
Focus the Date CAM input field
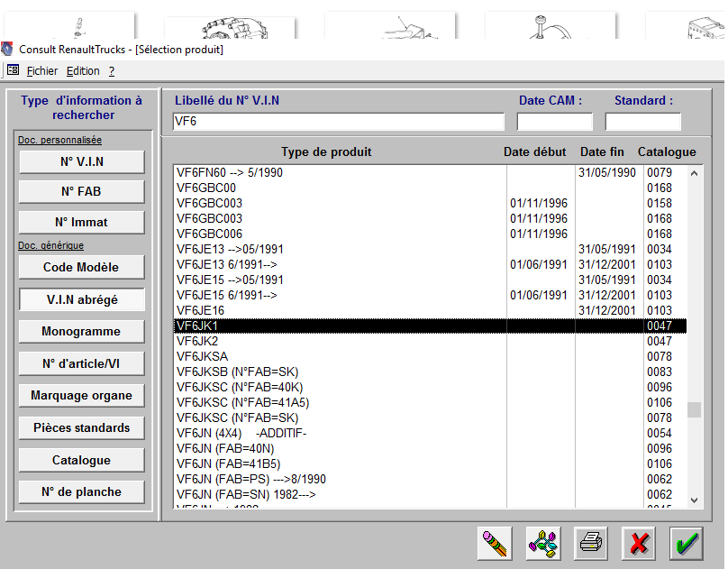[554, 122]
